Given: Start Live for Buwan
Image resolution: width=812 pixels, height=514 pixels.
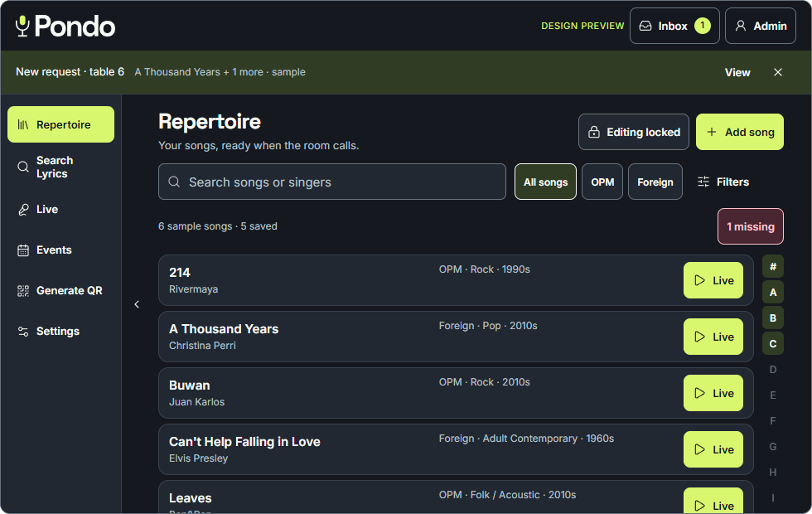Looking at the screenshot, I should coord(713,393).
